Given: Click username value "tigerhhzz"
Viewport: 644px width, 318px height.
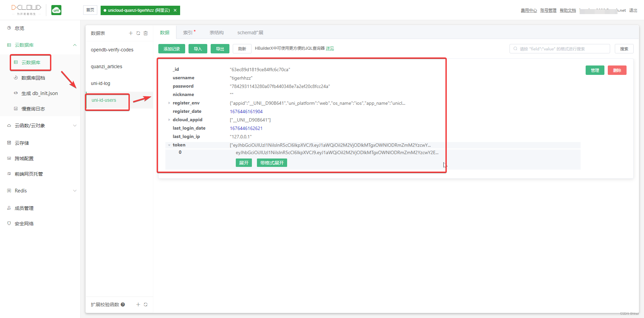Looking at the screenshot, I should (x=241, y=78).
